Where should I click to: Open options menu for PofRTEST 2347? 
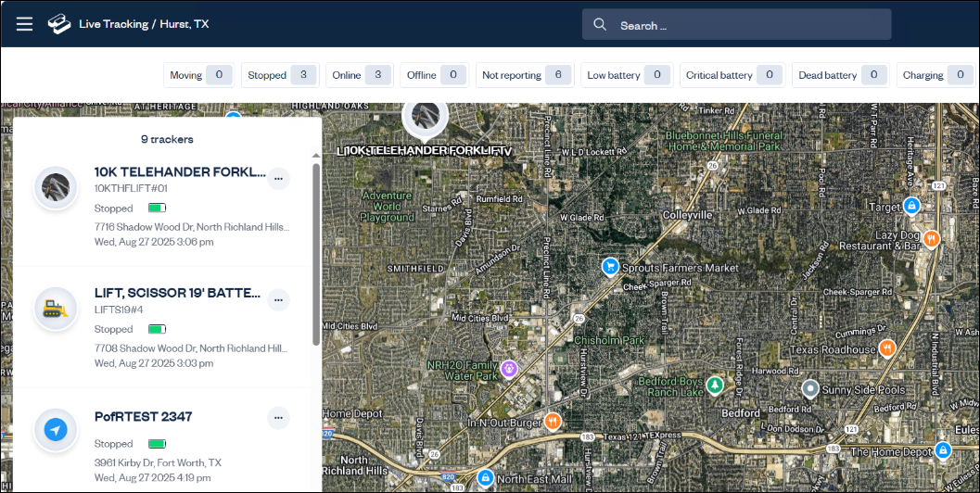coord(278,418)
